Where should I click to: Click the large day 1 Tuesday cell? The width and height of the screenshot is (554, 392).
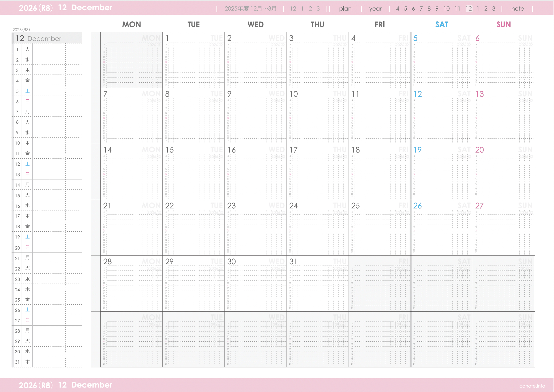click(x=193, y=60)
